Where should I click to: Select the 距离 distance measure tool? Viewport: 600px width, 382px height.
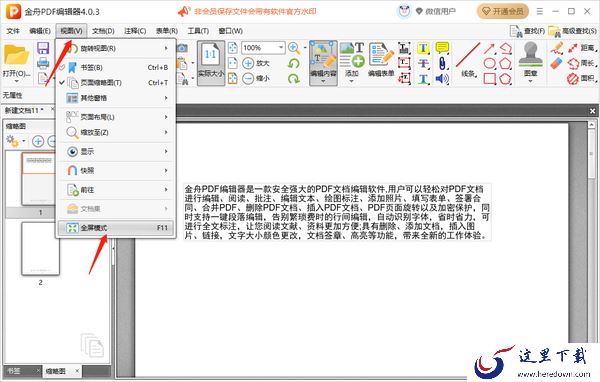click(x=582, y=48)
